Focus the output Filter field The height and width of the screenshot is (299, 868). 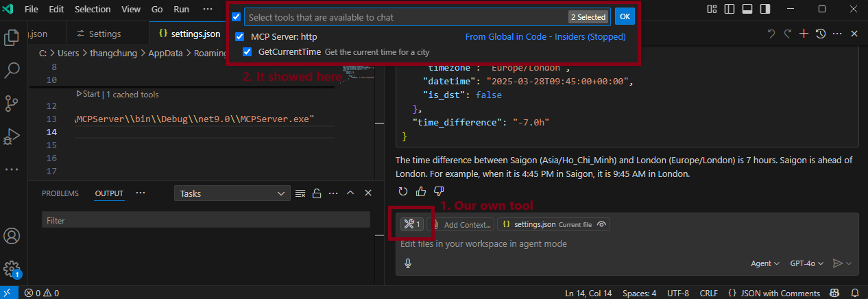click(206, 221)
